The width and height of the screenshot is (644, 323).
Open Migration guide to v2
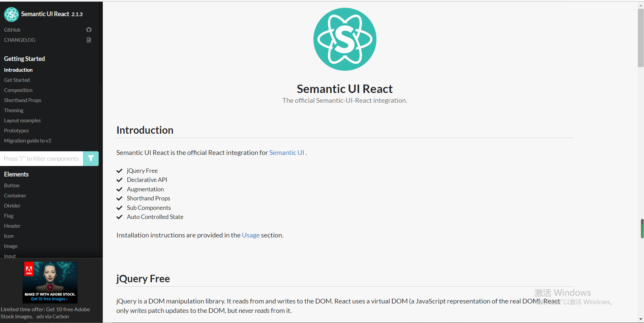[x=28, y=140]
